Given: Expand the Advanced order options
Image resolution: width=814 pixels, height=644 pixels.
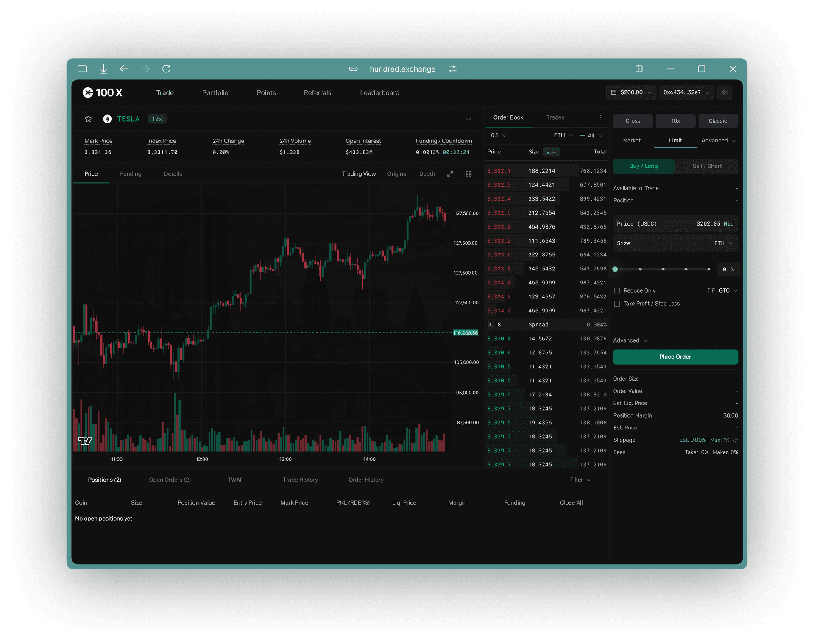Looking at the screenshot, I should point(630,340).
